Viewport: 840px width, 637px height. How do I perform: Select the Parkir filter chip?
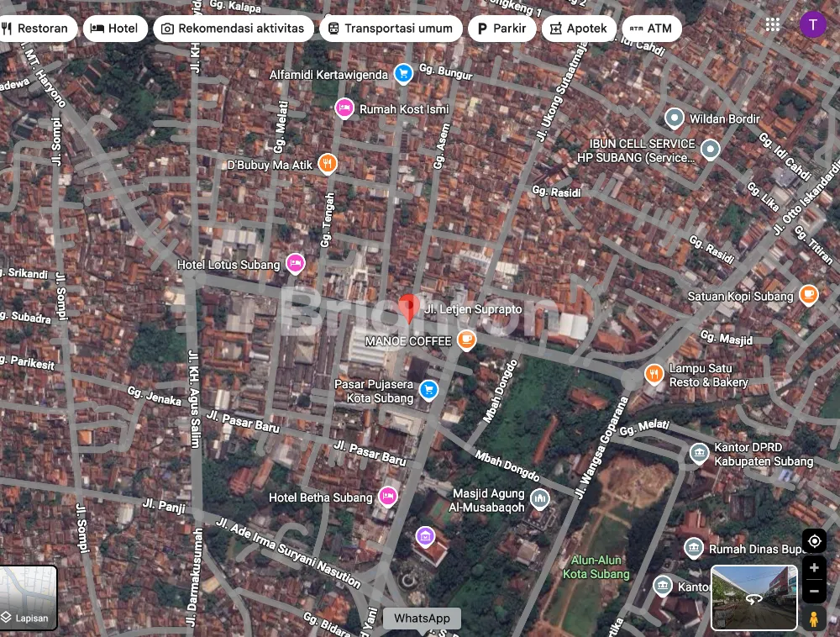click(x=501, y=29)
